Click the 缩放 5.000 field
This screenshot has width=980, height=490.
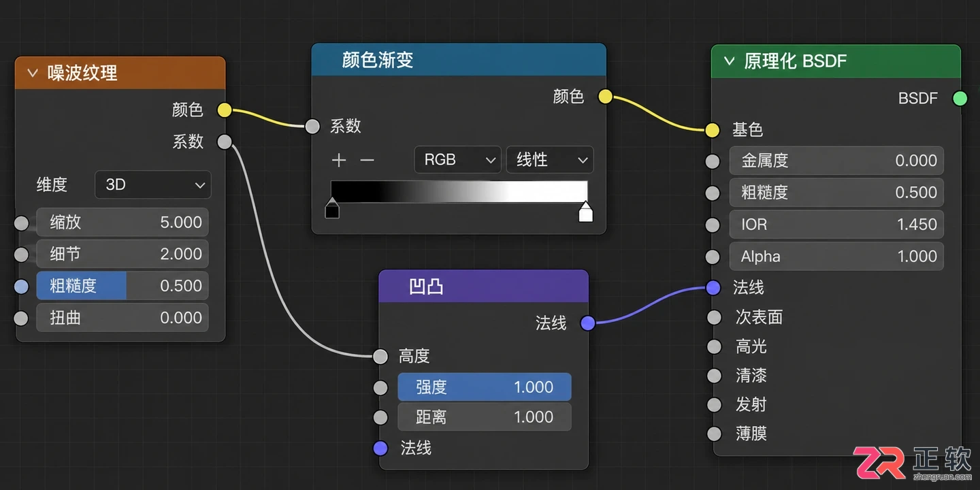pyautogui.click(x=122, y=223)
